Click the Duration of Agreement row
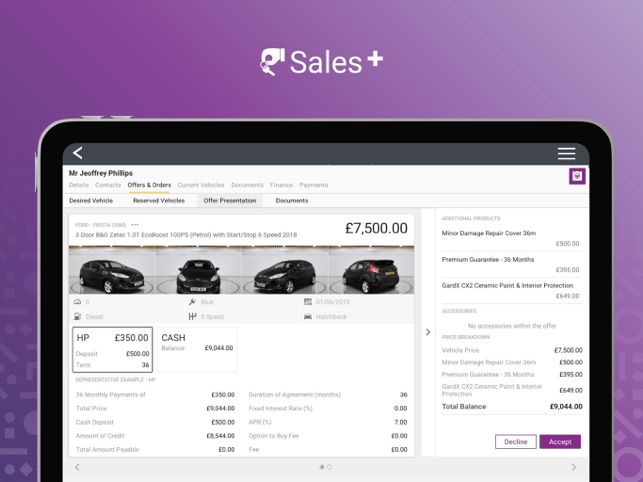Image resolution: width=643 pixels, height=482 pixels. coord(328,395)
